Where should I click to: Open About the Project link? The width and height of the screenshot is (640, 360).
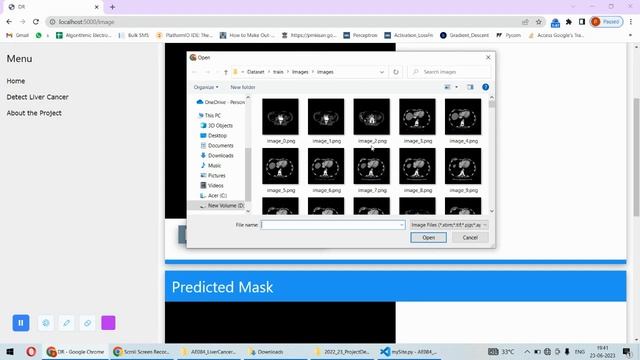(x=34, y=113)
